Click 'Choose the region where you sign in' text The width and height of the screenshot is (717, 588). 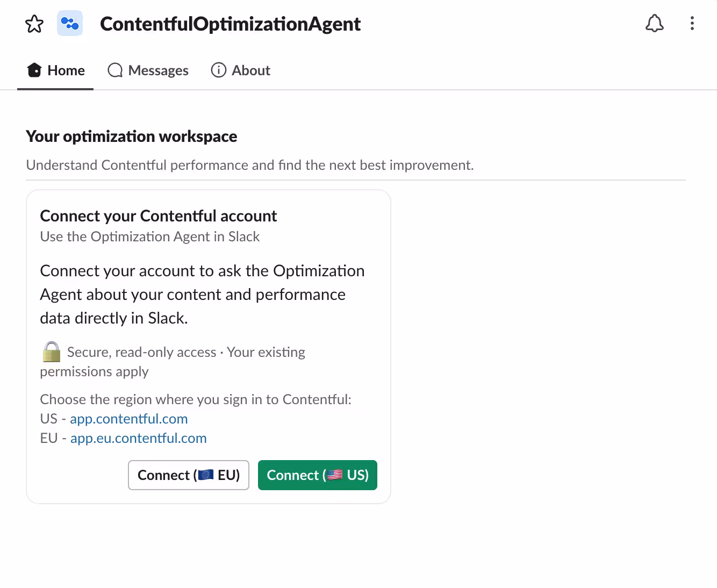click(196, 399)
